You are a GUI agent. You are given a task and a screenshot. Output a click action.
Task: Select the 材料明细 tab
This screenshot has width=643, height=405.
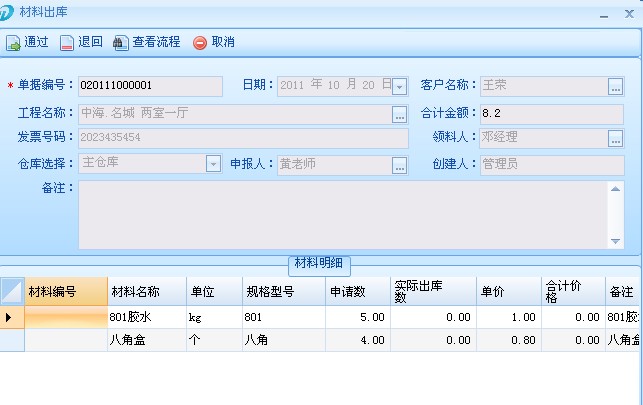click(x=319, y=264)
